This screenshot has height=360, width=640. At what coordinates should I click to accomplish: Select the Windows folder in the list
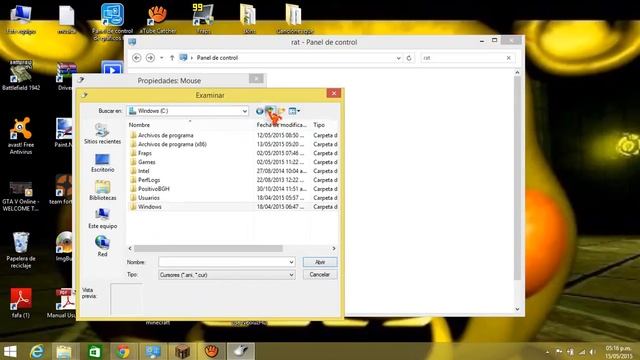pyautogui.click(x=145, y=207)
